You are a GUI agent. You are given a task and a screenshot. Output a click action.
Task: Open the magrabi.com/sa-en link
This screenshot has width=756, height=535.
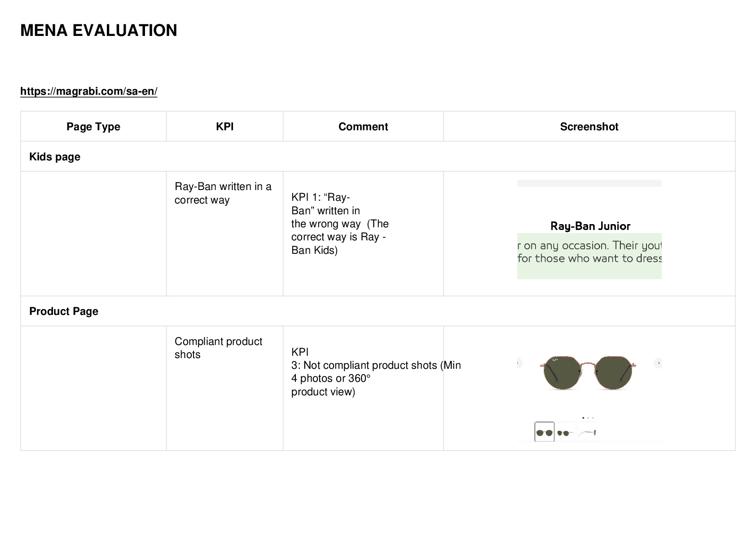(x=89, y=91)
